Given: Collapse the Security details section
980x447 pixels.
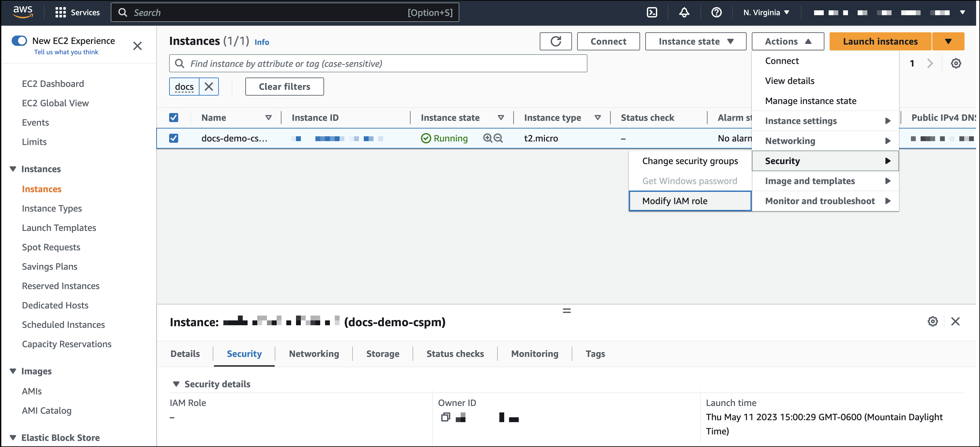Looking at the screenshot, I should coord(177,384).
